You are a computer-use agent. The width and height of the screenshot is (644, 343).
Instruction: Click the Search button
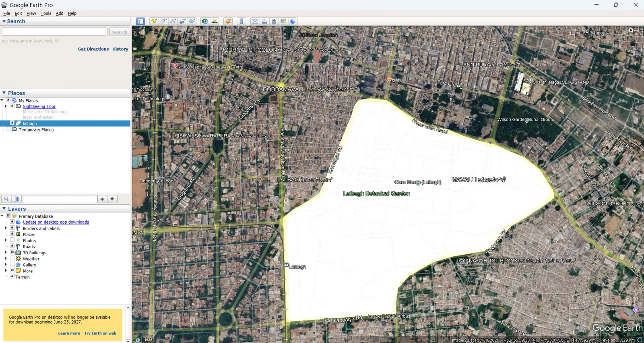[120, 32]
